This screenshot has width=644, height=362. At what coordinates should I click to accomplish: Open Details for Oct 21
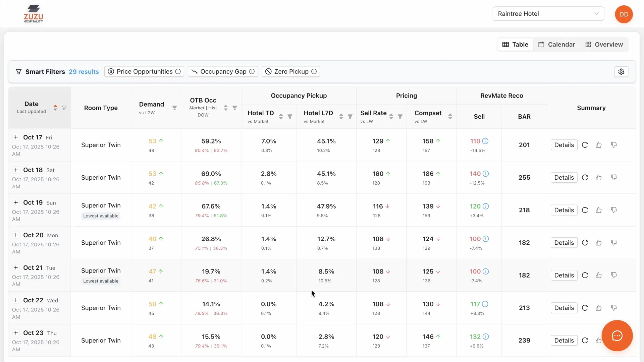tap(564, 275)
